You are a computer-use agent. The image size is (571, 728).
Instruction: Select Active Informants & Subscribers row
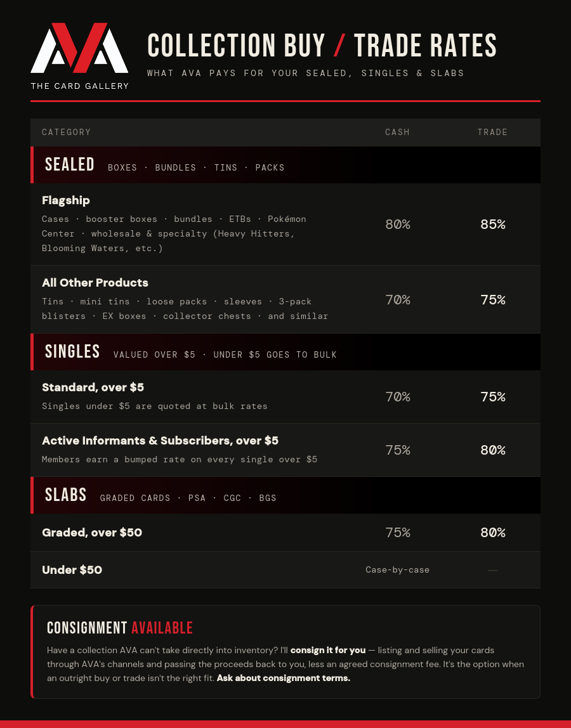[x=285, y=450]
